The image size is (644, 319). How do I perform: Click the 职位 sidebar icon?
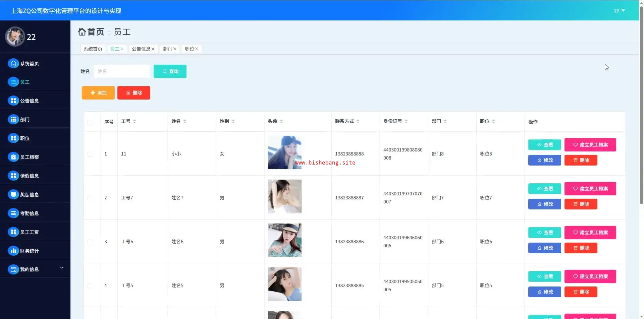tap(13, 138)
